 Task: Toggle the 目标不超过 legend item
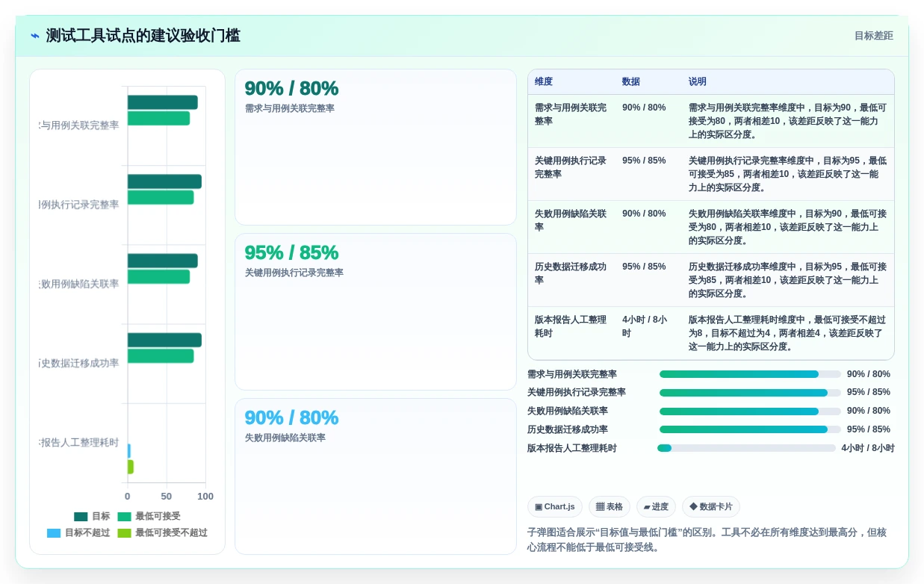(x=78, y=532)
